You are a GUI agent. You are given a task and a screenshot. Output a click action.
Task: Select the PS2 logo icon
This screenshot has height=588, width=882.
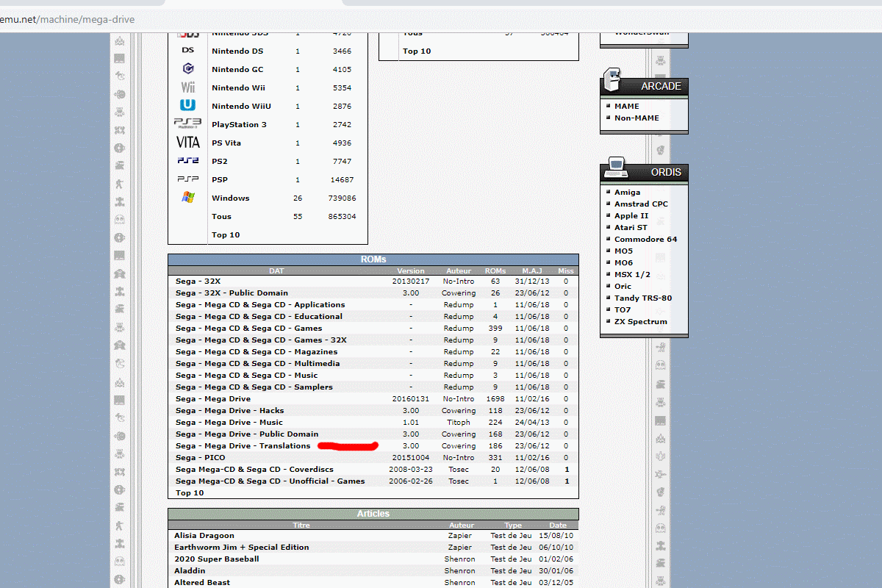(x=188, y=160)
